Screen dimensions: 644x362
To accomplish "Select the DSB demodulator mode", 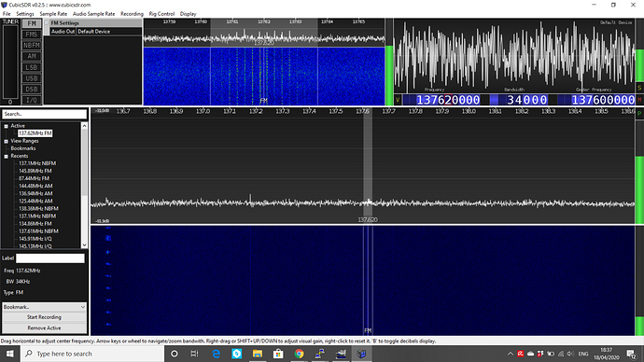I will click(x=32, y=89).
